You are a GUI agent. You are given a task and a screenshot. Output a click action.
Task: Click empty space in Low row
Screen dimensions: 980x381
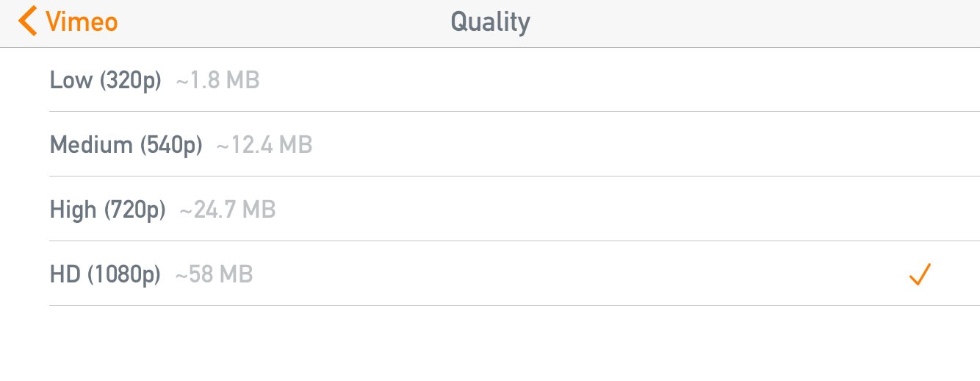[x=588, y=79]
